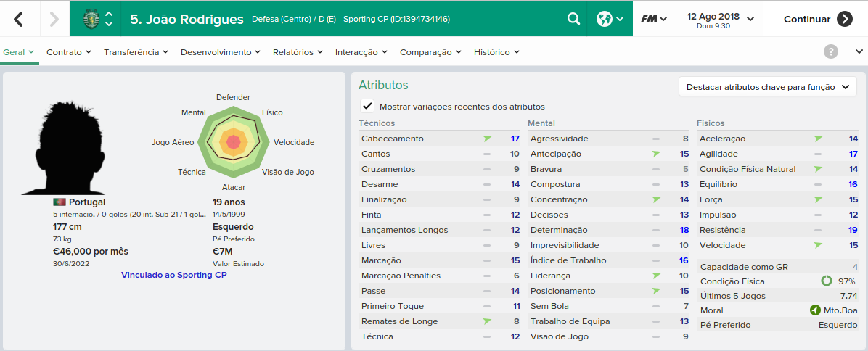This screenshot has height=351, width=868.
Task: Click the help question mark icon
Action: coord(830,52)
